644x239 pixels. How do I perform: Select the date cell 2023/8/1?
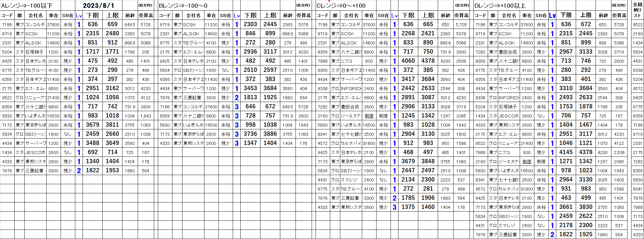[x=98, y=5]
